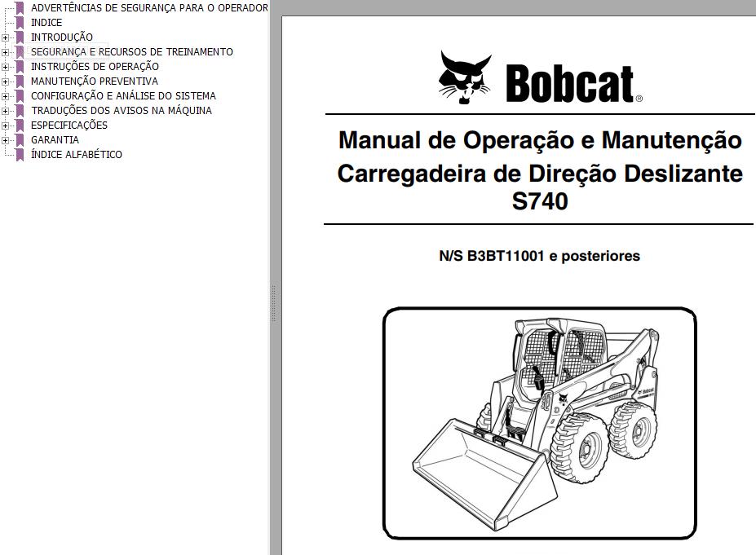
Task: Click bookmark icon for ADVERTÊNCIAS DE SEGURANÇA PARA O OPERADOR
Action: point(20,7)
